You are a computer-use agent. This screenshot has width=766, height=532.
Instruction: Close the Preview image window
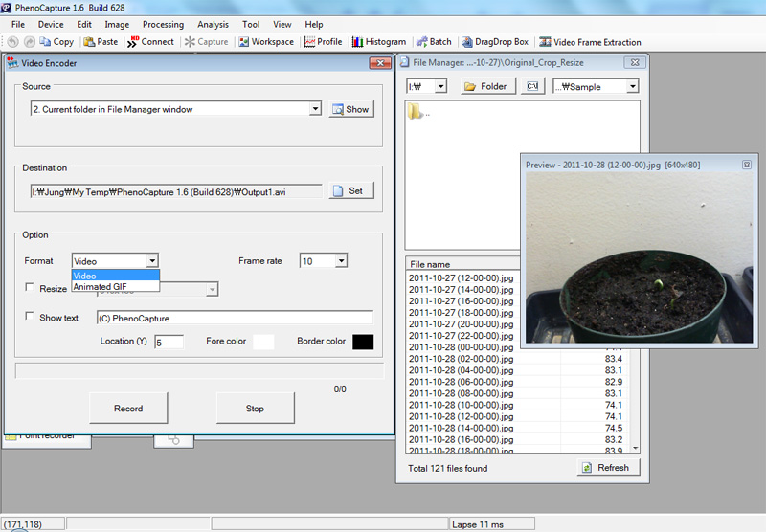(746, 165)
